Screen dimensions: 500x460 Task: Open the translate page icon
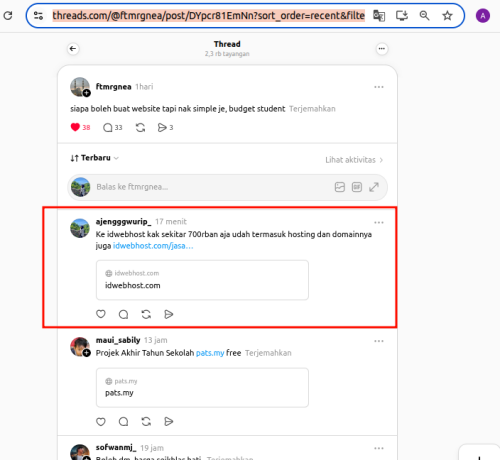click(x=379, y=15)
